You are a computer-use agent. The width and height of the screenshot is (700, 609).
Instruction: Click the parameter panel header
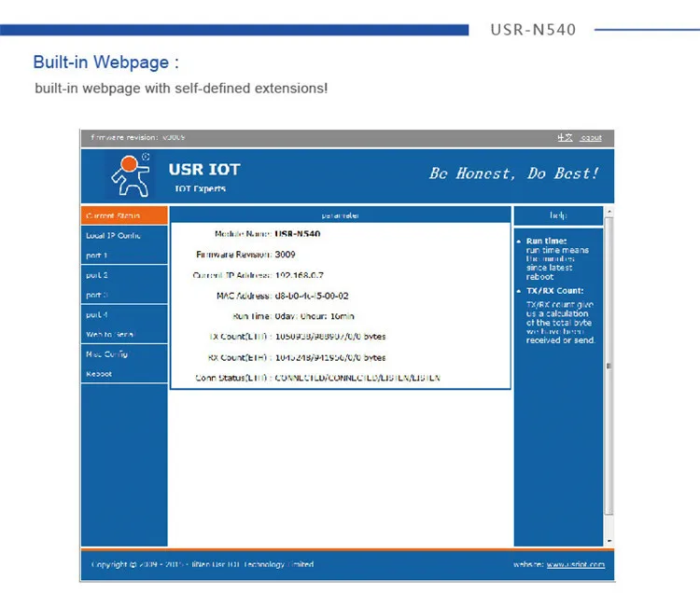tap(340, 215)
